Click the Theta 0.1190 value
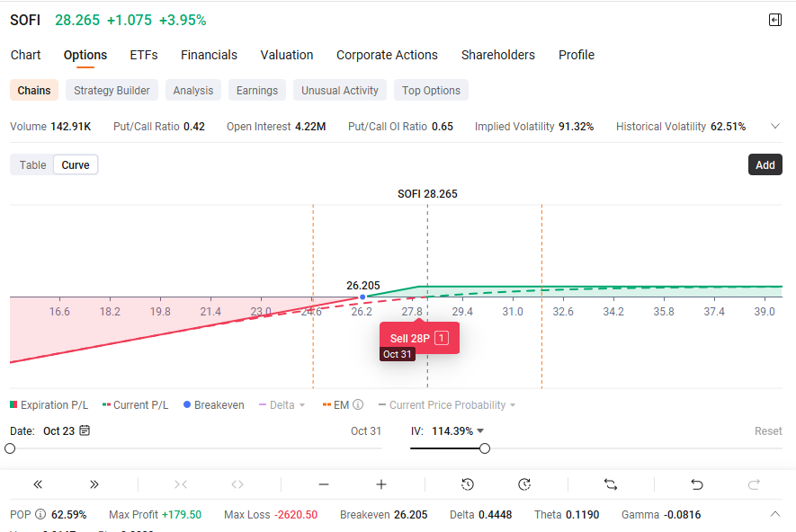The height and width of the screenshot is (532, 796). coord(583,514)
